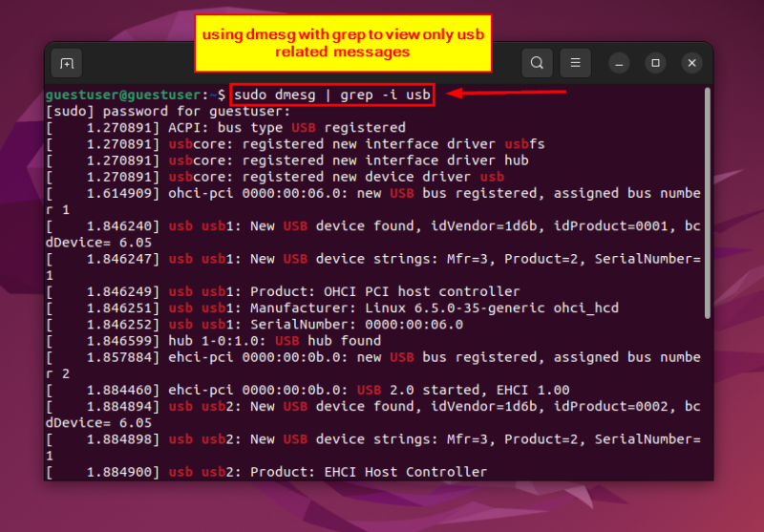Screen dimensions: 764x532
Task: Click the 'ohci-pci 0000:00:06.0' line
Action: point(373,202)
